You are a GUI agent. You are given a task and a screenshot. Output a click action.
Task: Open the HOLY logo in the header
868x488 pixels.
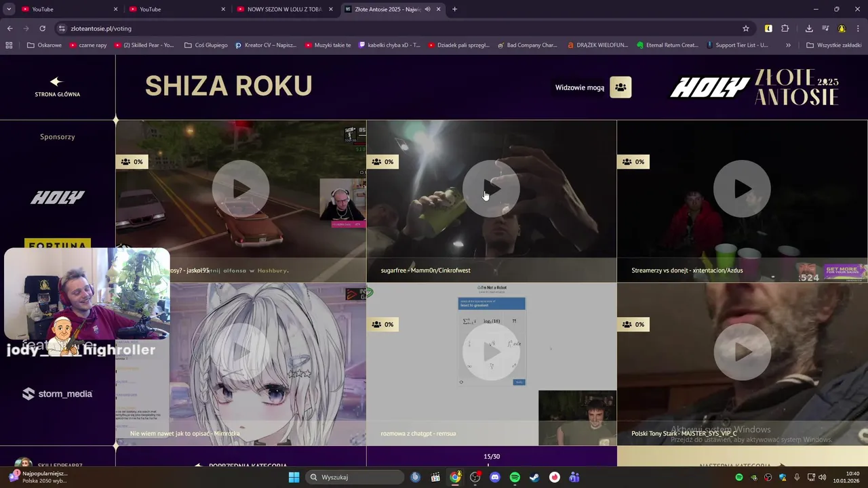click(710, 87)
